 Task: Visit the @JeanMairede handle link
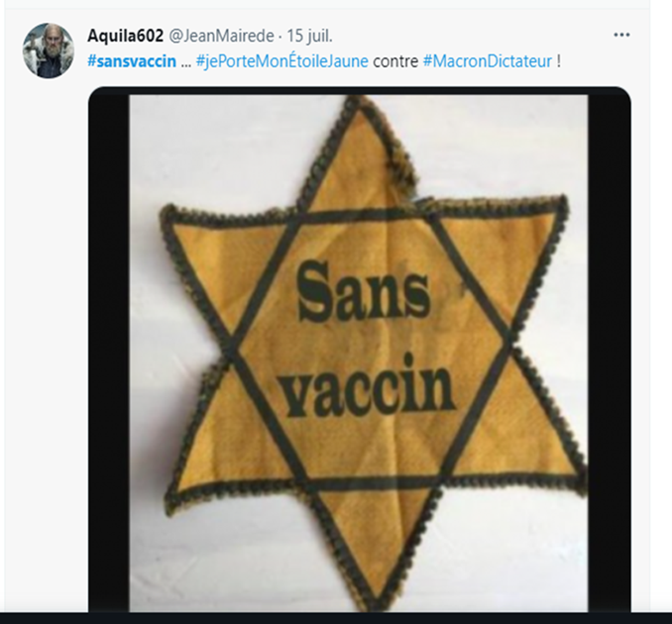click(x=221, y=36)
